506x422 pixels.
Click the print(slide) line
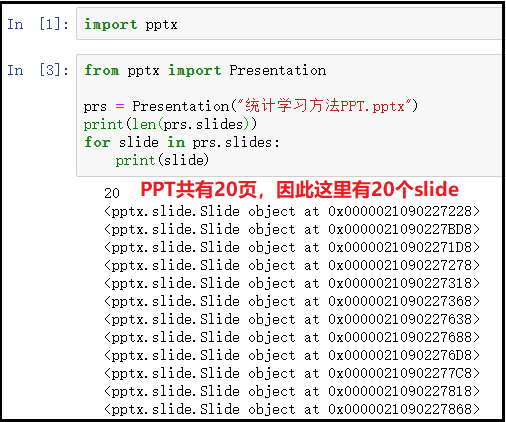tap(162, 160)
